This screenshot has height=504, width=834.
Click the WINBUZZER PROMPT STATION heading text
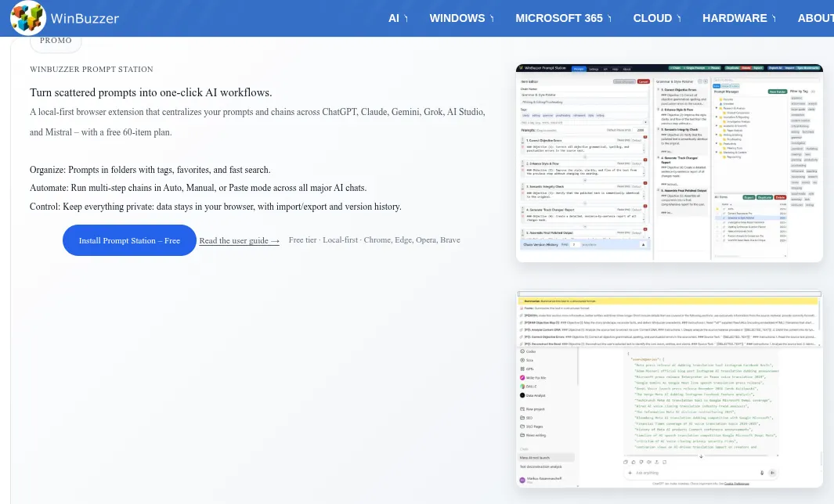click(92, 69)
